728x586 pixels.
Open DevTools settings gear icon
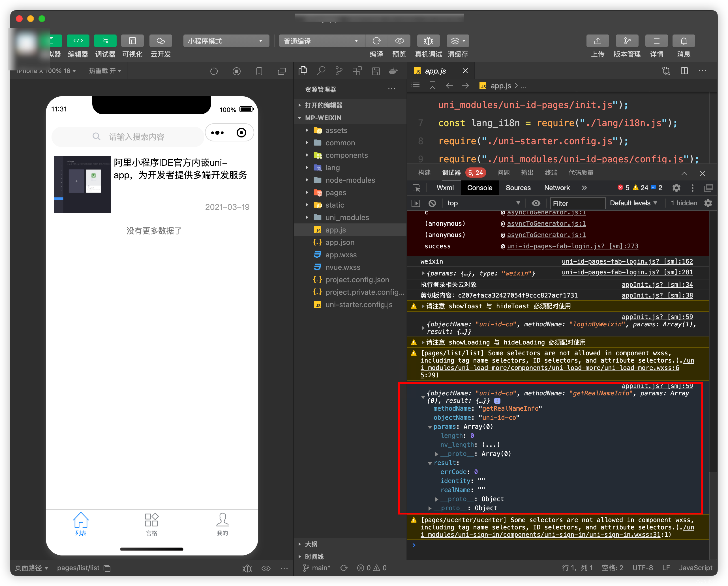pos(676,188)
